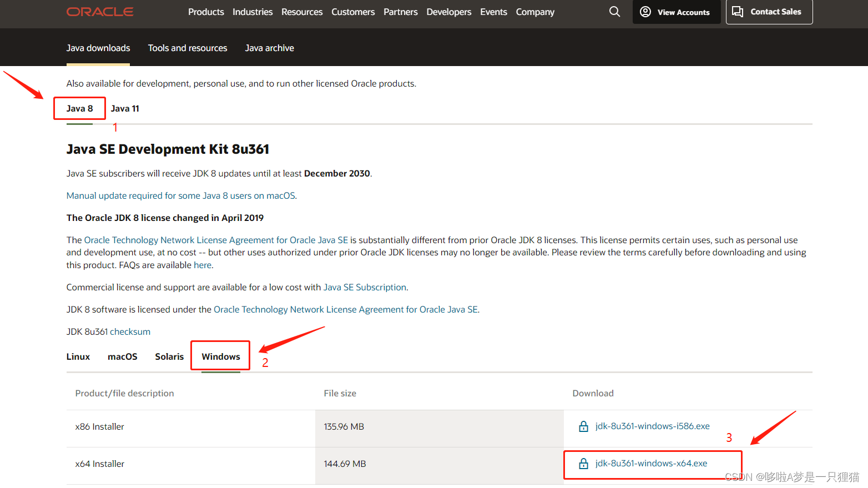868x488 pixels.
Task: Open the Company menu
Action: 535,12
